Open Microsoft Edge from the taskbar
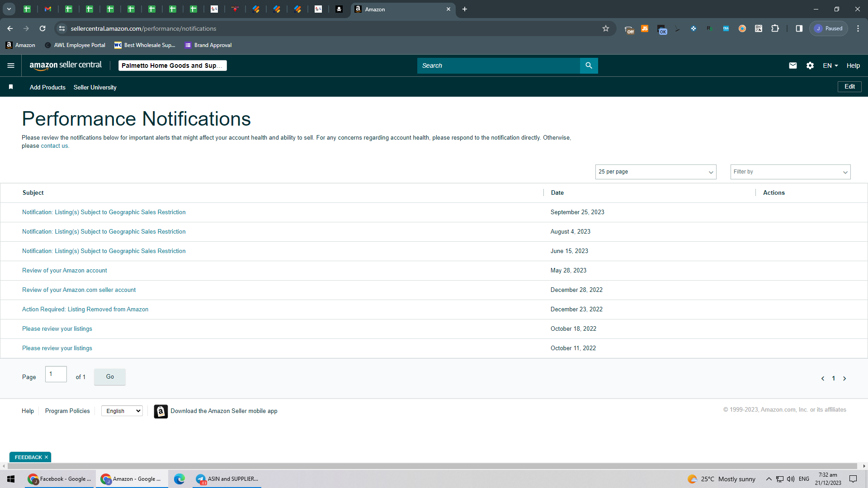Image resolution: width=868 pixels, height=488 pixels. tap(179, 479)
